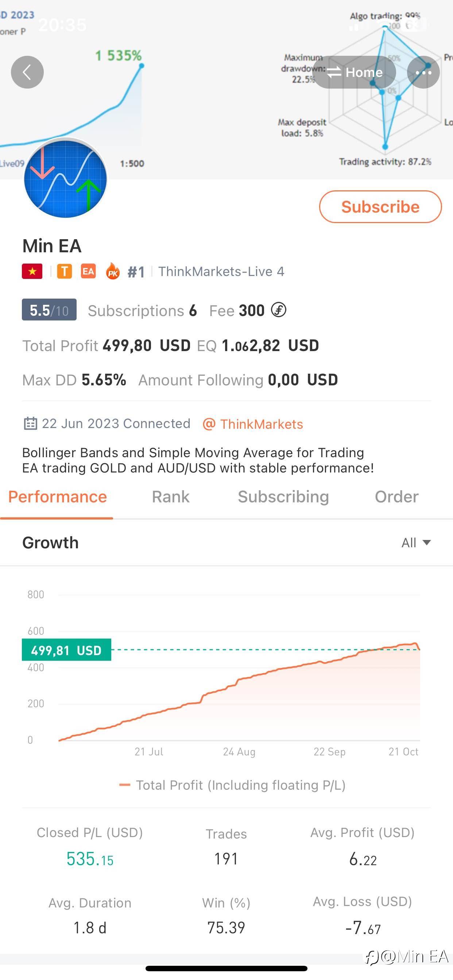Tap the orange T trader badge
The image size is (453, 980).
point(64,272)
